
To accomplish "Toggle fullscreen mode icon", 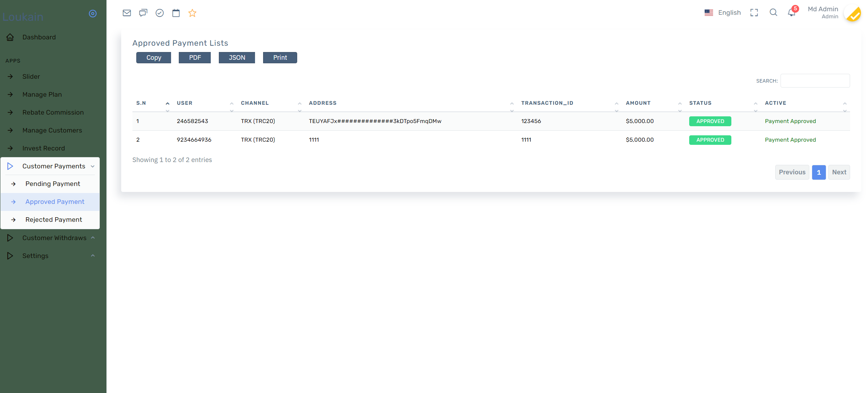I will (754, 13).
